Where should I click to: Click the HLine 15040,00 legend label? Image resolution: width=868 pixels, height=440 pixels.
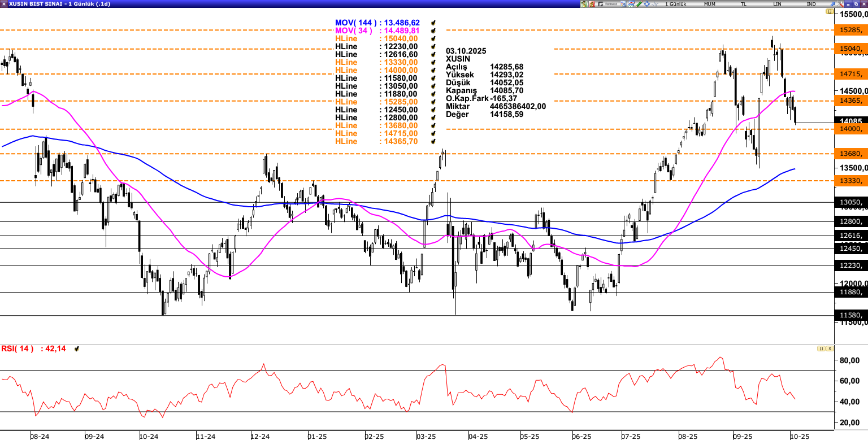(x=346, y=38)
